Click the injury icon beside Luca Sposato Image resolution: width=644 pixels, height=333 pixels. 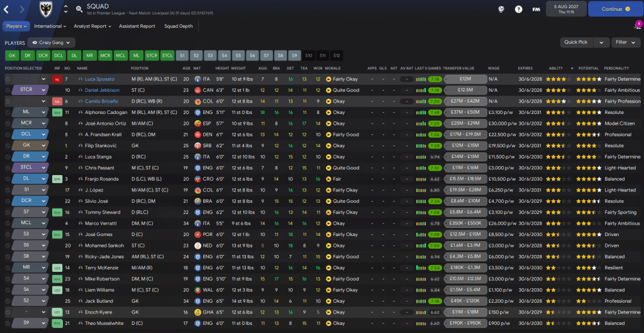(x=57, y=79)
